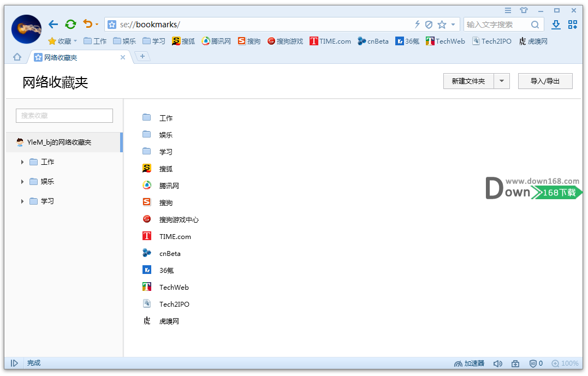Screen dimensions: 588x376
Task: Click the star bookmark icon in address bar
Action: click(x=442, y=25)
